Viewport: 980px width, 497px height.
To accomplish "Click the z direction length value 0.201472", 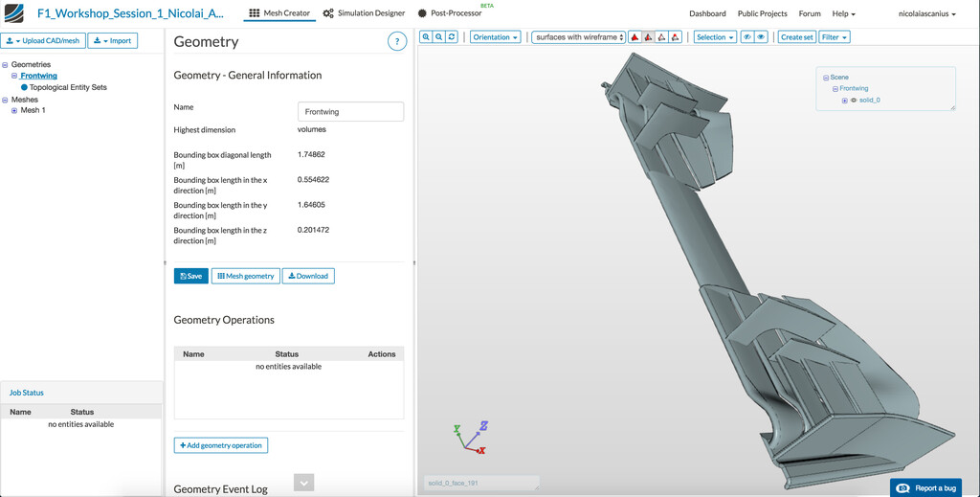I will click(313, 230).
